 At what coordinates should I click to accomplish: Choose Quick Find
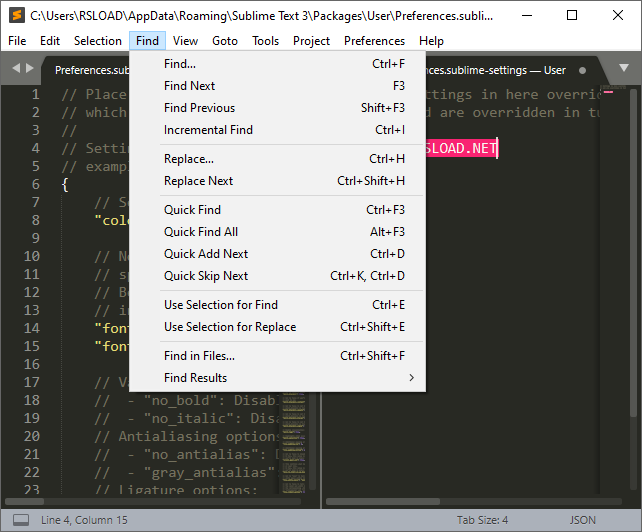(x=278, y=210)
